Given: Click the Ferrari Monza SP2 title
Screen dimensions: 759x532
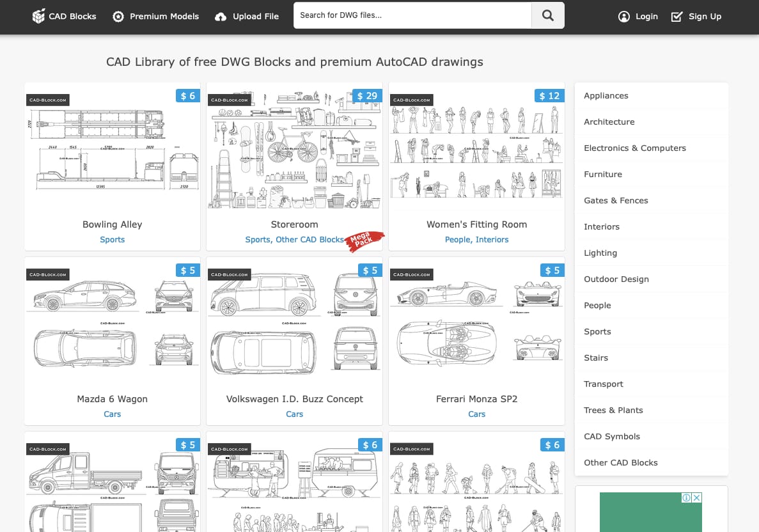Looking at the screenshot, I should coord(477,399).
